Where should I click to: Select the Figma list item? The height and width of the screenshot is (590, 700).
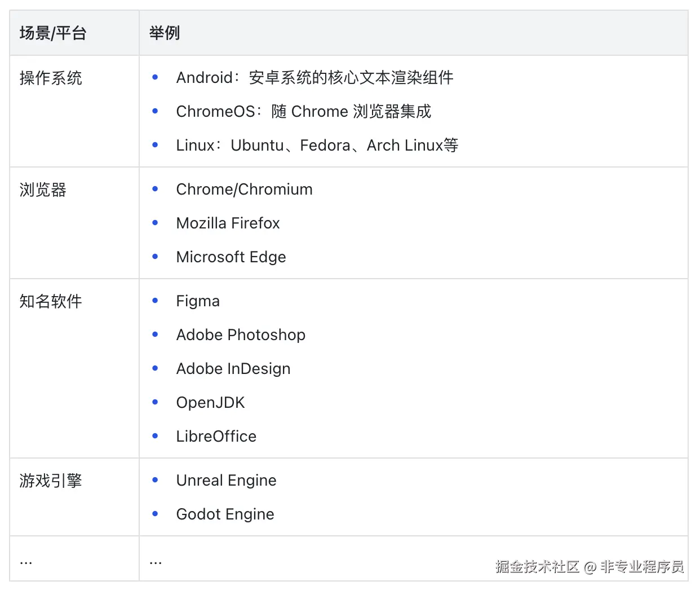198,301
